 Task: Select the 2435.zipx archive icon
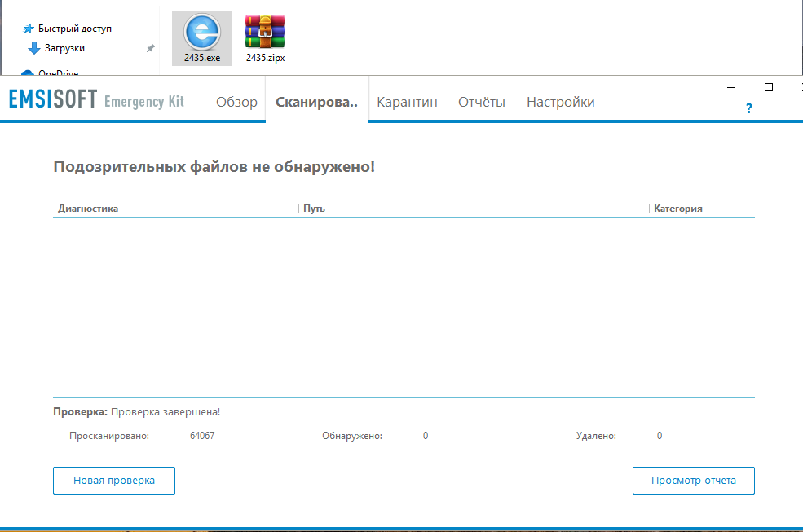click(265, 32)
